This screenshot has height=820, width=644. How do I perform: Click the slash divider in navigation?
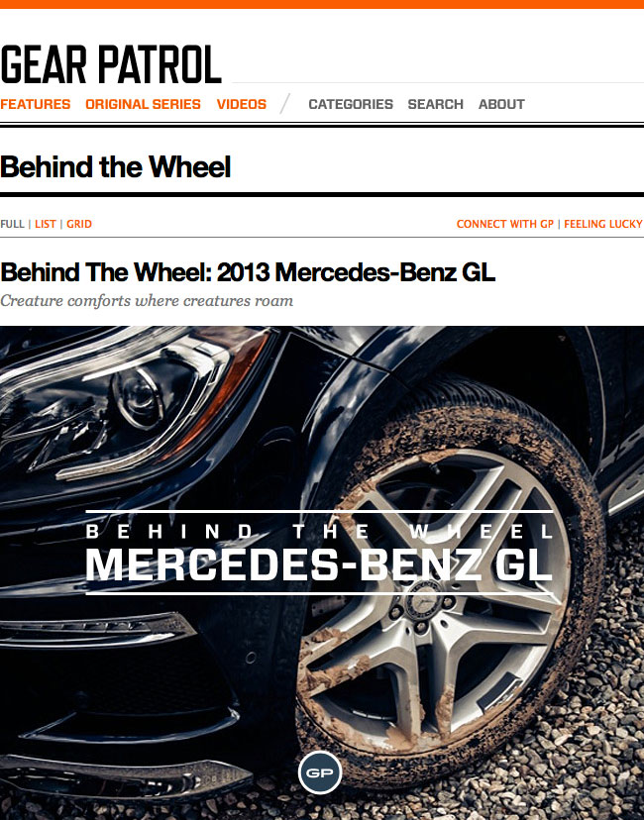pos(285,104)
